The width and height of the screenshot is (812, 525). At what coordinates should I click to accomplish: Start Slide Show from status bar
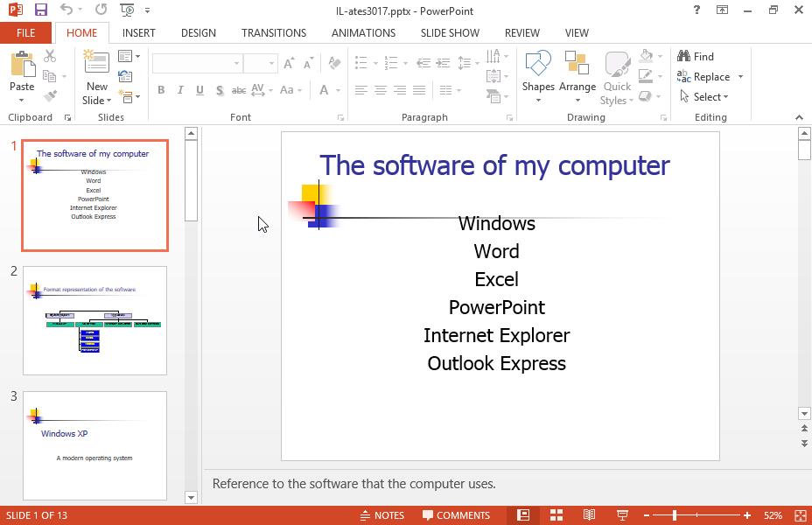[622, 515]
